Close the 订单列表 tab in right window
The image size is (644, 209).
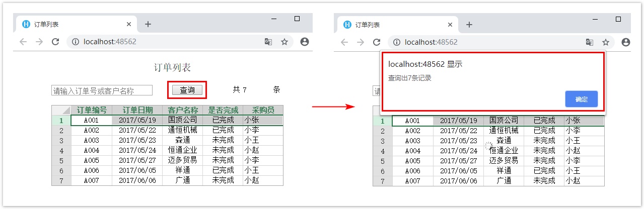point(450,25)
